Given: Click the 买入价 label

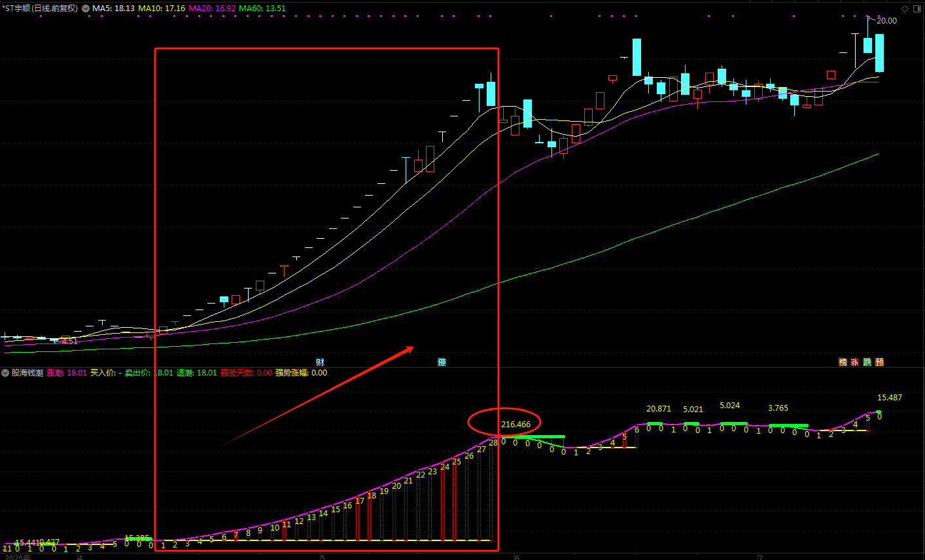Looking at the screenshot, I should 103,373.
